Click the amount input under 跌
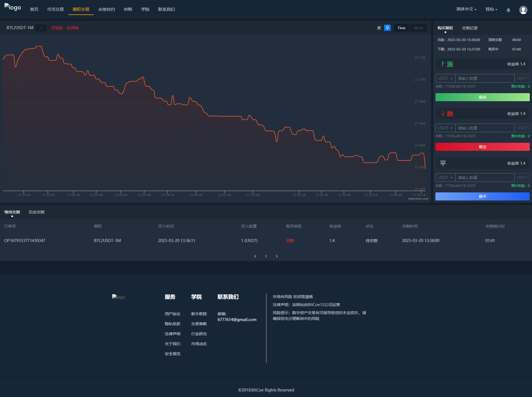 [485, 128]
